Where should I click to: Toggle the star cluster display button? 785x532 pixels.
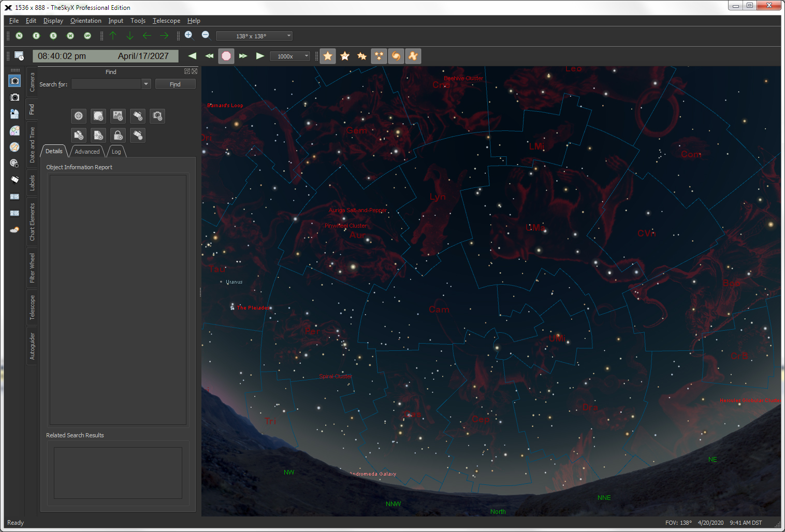(379, 56)
